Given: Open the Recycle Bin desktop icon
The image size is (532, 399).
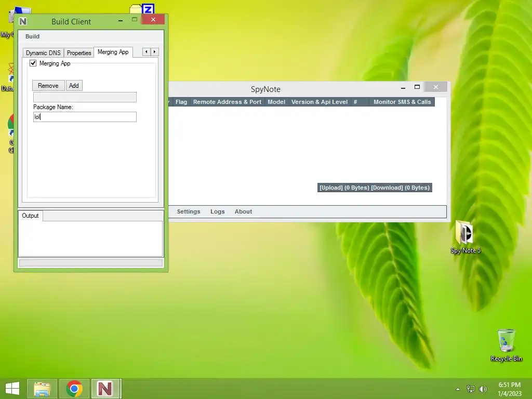Looking at the screenshot, I should pos(506,345).
